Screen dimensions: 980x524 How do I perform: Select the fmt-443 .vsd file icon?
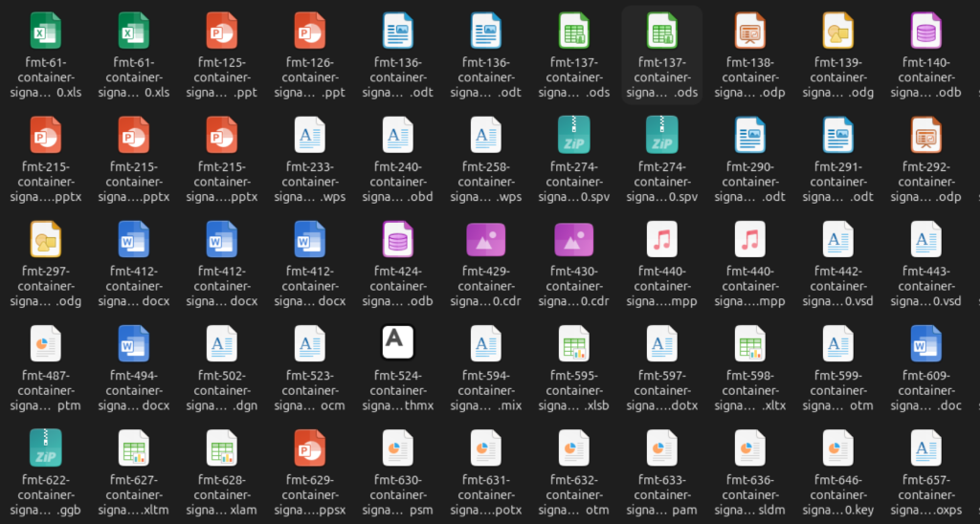(926, 239)
